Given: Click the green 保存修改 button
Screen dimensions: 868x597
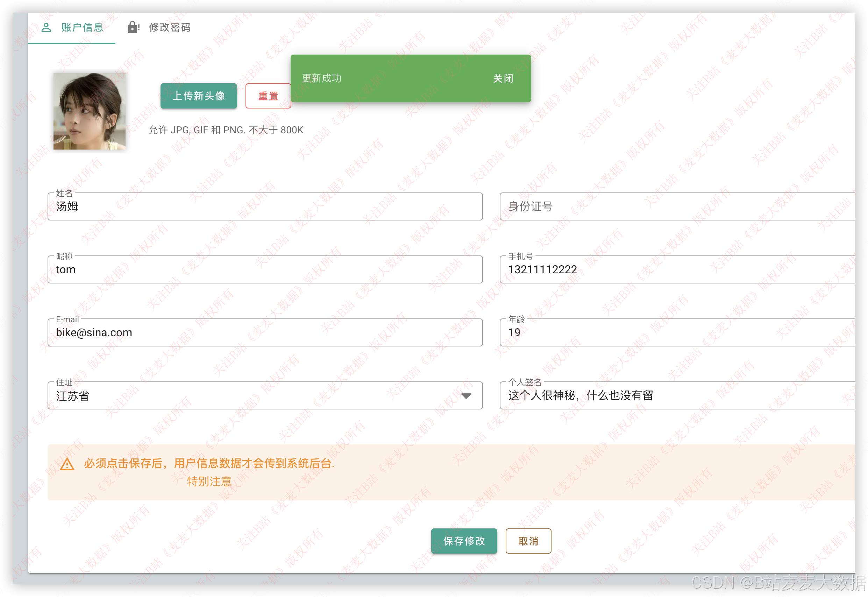Looking at the screenshot, I should pos(464,541).
